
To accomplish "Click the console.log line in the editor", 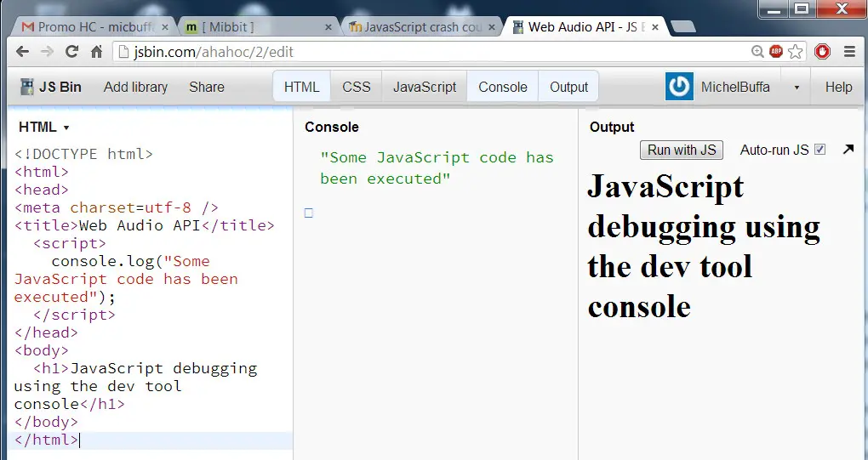I will [x=130, y=261].
